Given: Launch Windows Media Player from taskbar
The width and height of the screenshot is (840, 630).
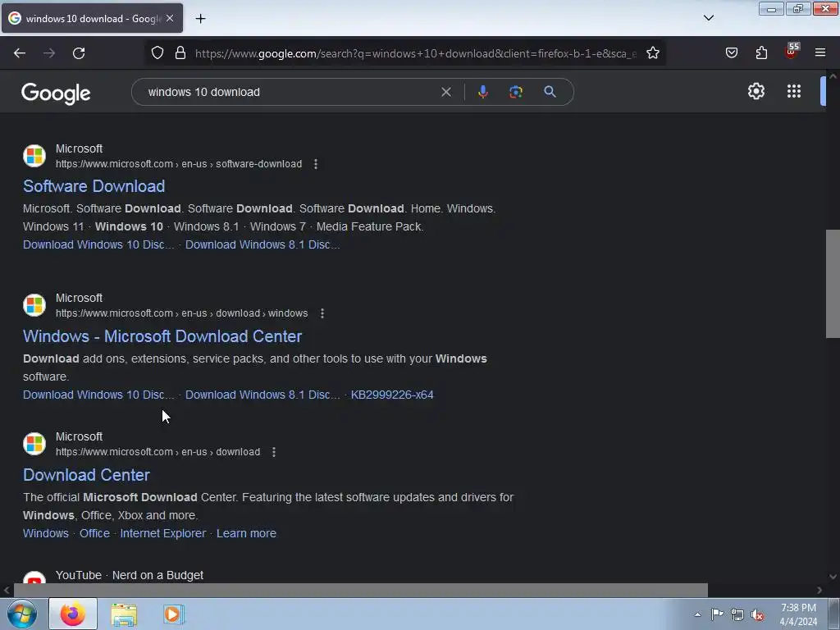Looking at the screenshot, I should (x=174, y=614).
